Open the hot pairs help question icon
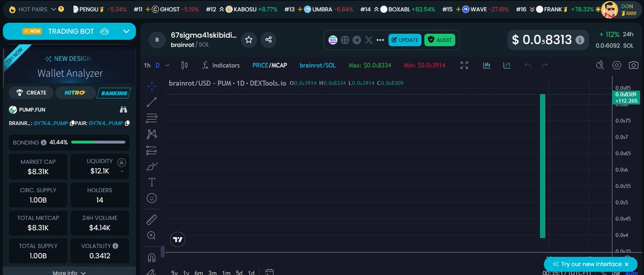Image resolution: width=644 pixels, height=275 pixels. (x=61, y=9)
